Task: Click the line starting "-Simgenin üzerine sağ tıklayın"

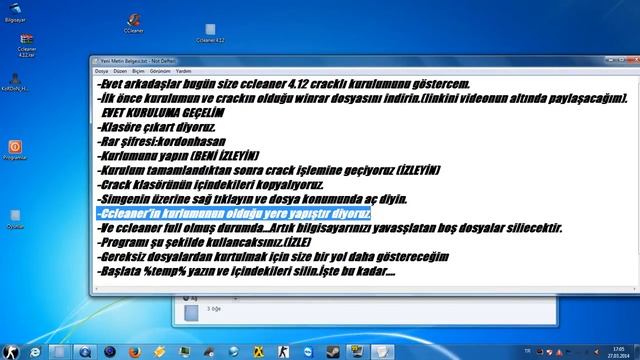Action: (x=252, y=199)
